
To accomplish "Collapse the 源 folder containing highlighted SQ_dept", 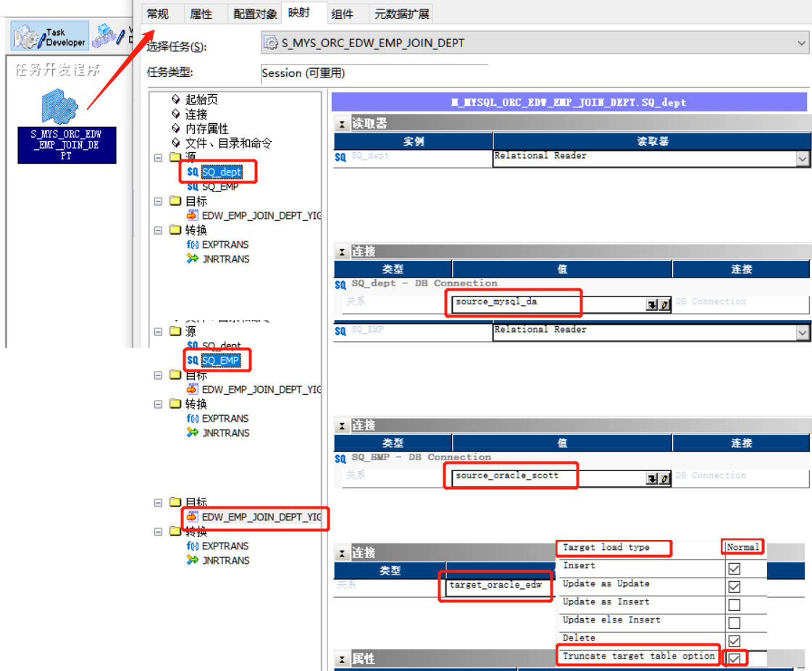I will [x=159, y=157].
